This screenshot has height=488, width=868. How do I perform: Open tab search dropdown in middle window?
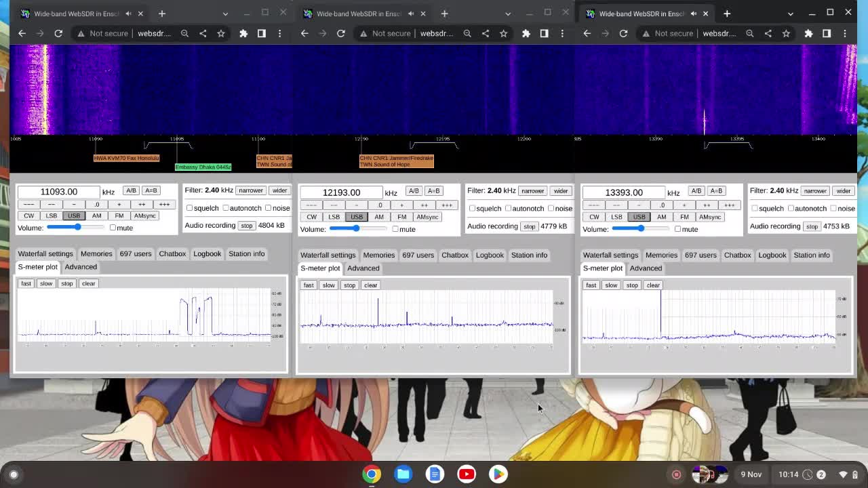click(508, 14)
